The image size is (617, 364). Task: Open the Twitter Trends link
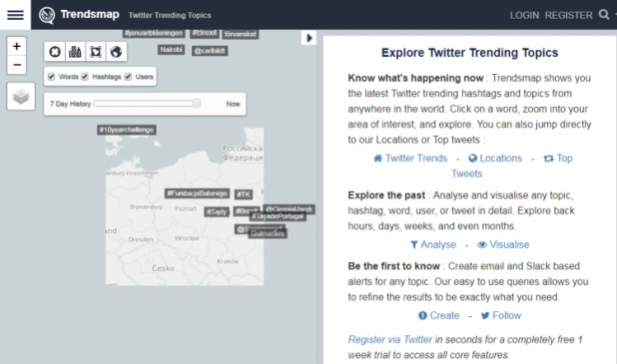410,158
